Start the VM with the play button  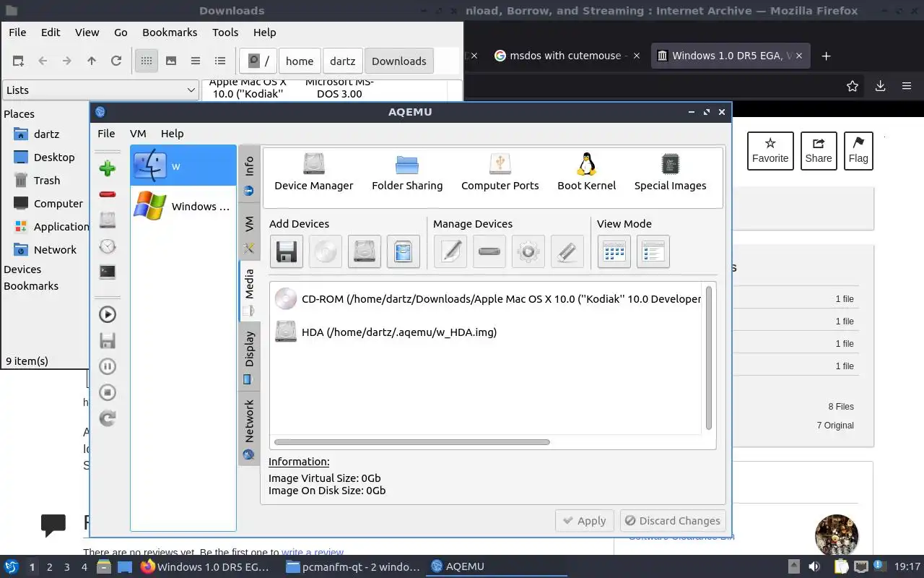pyautogui.click(x=108, y=314)
